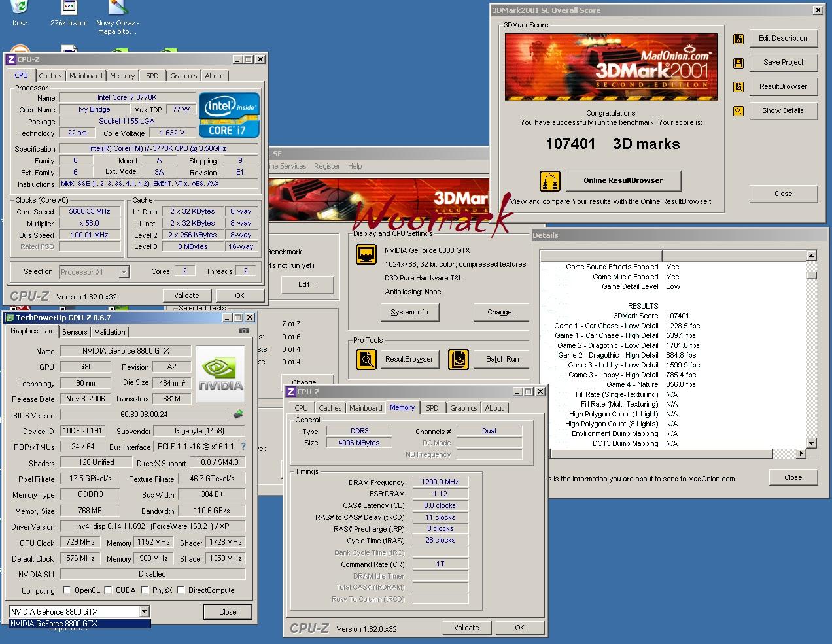Screen dimensions: 832x644
Task: Select NVIDIA GeForce 8800 GTX in dropdown list
Action: tap(80, 624)
